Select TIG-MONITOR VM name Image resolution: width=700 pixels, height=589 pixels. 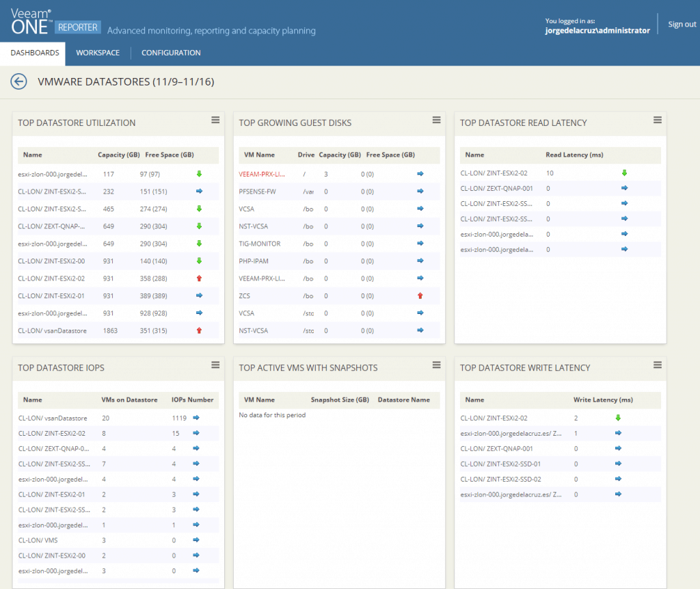(259, 244)
